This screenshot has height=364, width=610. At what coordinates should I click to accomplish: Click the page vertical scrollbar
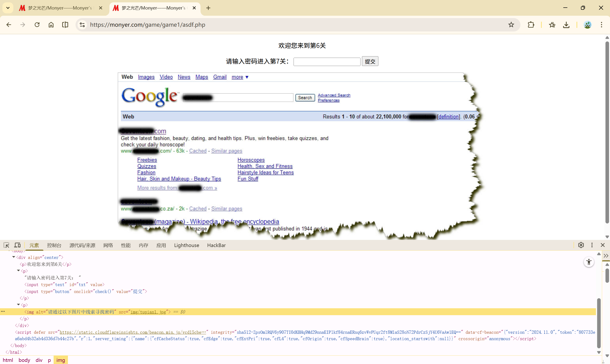[607, 132]
